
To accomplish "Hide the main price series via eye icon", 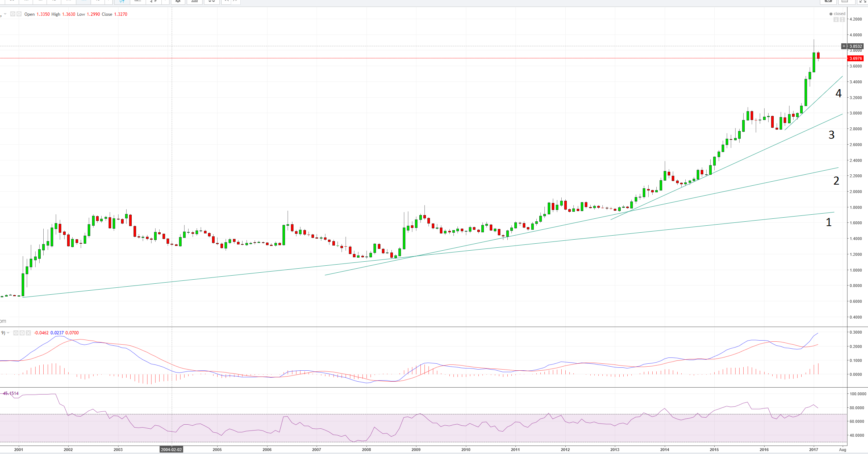I will 13,14.
